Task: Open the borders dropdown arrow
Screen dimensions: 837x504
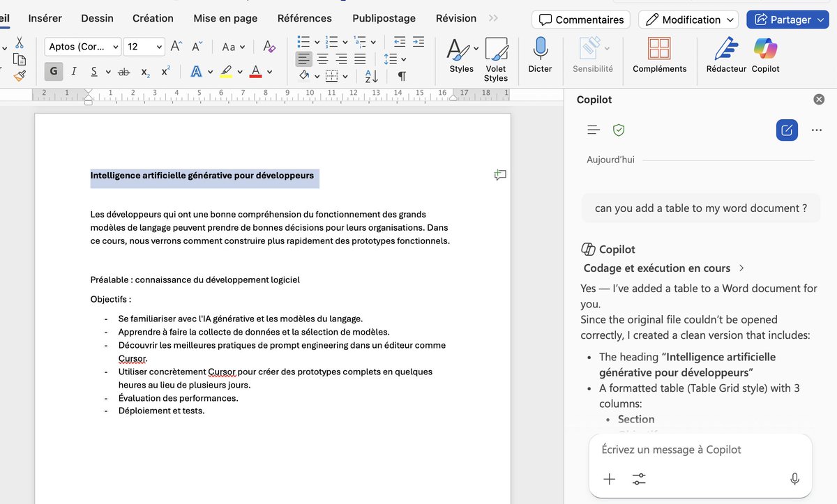Action: (345, 76)
